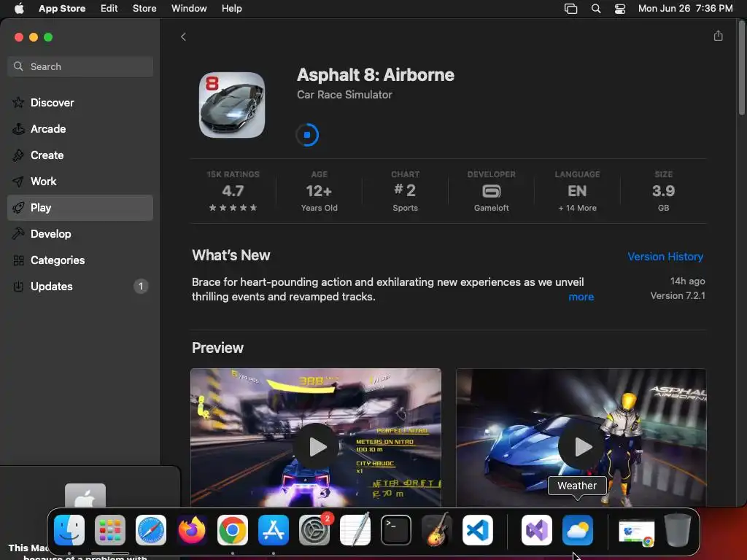The height and width of the screenshot is (560, 747).
Task: Launch Firefox from the Dock
Action: pyautogui.click(x=192, y=530)
